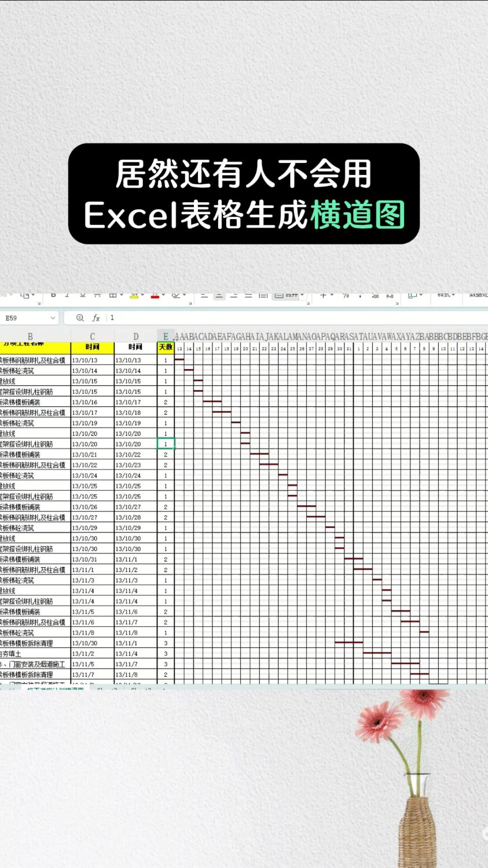Click the Gantt bar in the 13/10/26 row
The height and width of the screenshot is (868, 488).
click(x=306, y=506)
